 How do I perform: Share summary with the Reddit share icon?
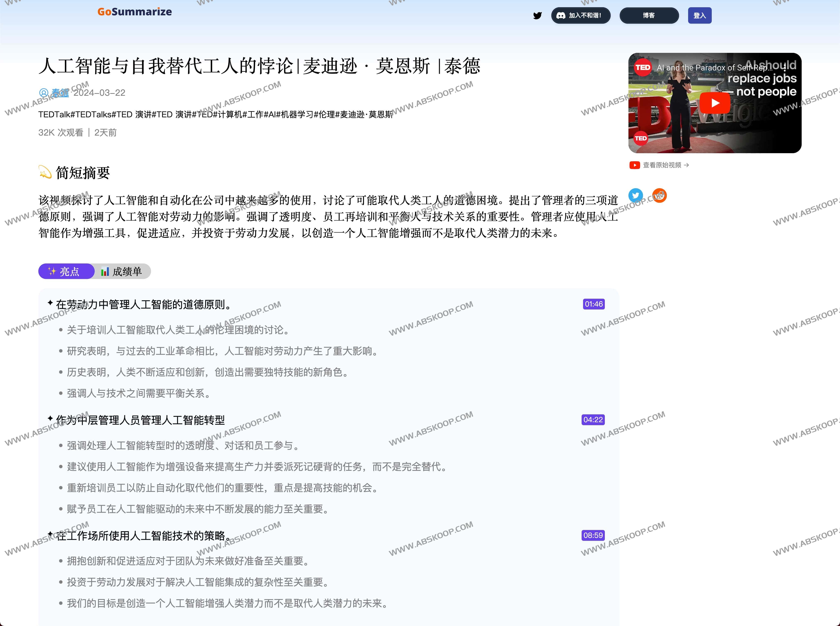(659, 195)
